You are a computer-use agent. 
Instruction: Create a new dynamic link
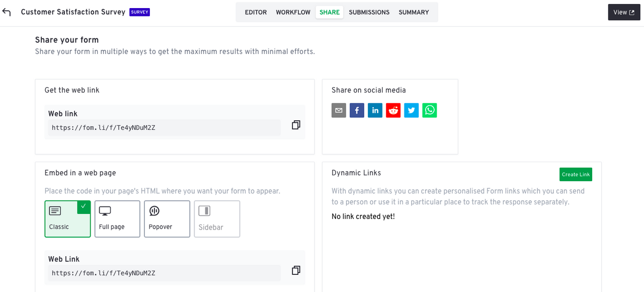(x=576, y=174)
